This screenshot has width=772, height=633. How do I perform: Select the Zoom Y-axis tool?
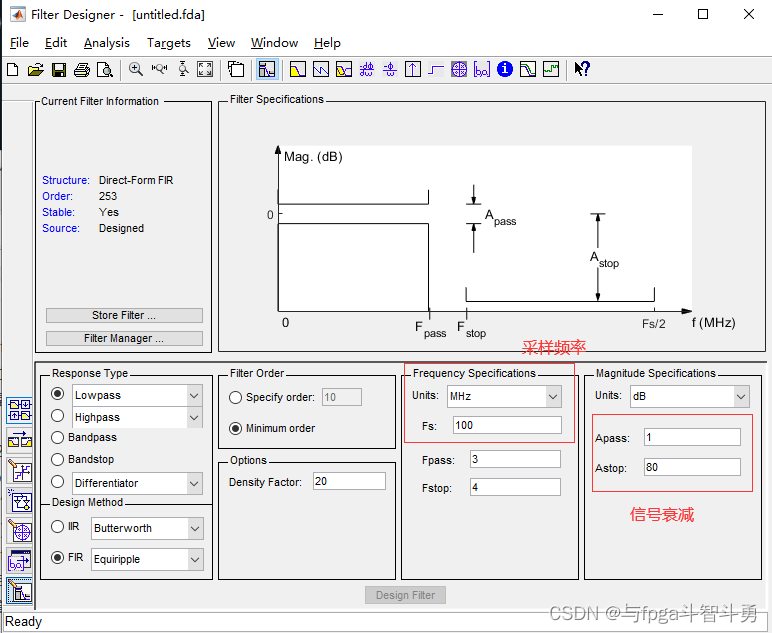(183, 69)
